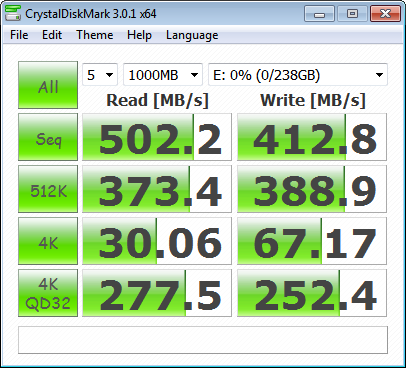The image size is (406, 368).
Task: Click the CrystalDiskMark title bar app icon
Action: click(x=13, y=14)
